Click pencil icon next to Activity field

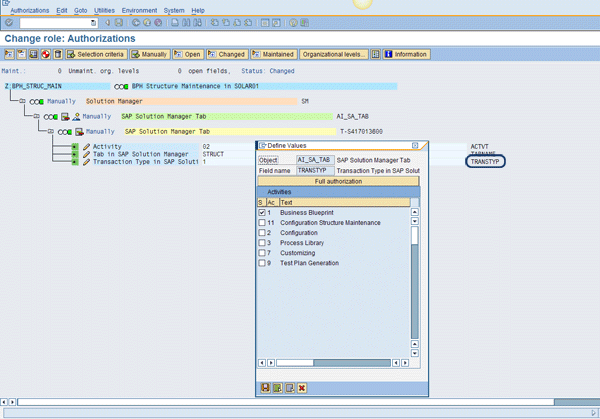click(86, 146)
